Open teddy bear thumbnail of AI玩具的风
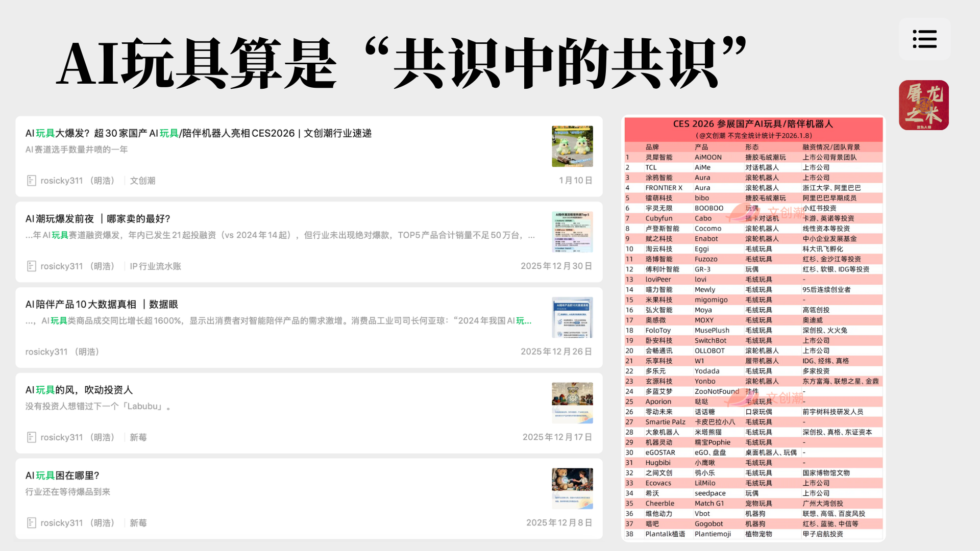Screen dimensions: 980x551 click(x=572, y=403)
